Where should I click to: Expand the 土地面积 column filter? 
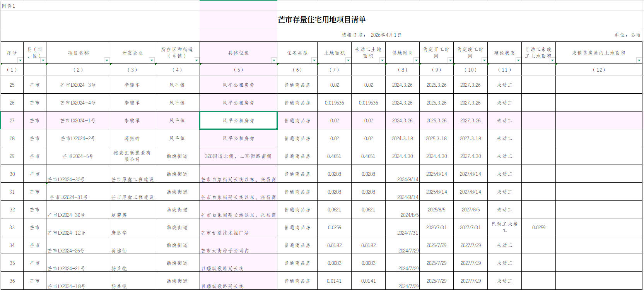point(348,60)
